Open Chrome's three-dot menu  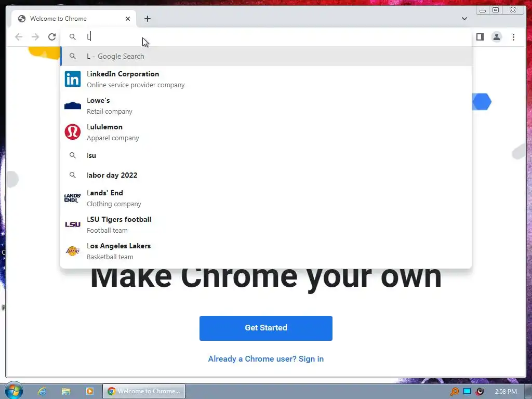tap(513, 37)
